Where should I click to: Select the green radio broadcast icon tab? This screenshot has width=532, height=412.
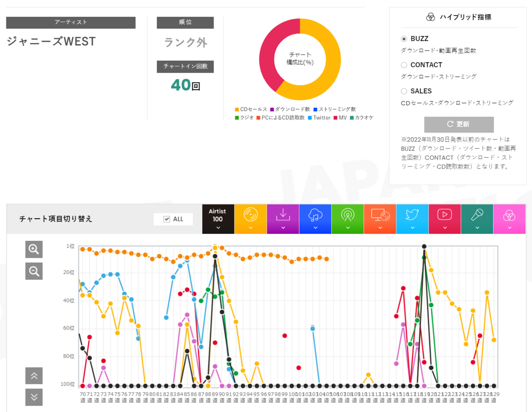pyautogui.click(x=348, y=219)
